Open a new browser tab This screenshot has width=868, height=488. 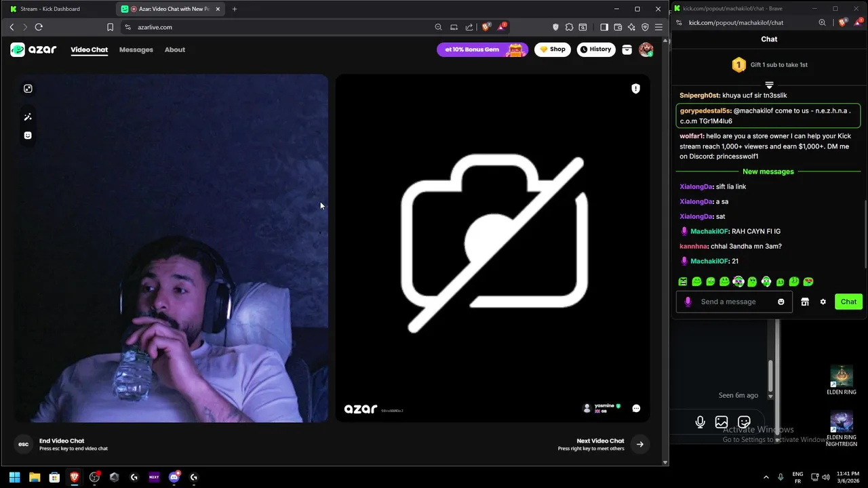coord(235,9)
